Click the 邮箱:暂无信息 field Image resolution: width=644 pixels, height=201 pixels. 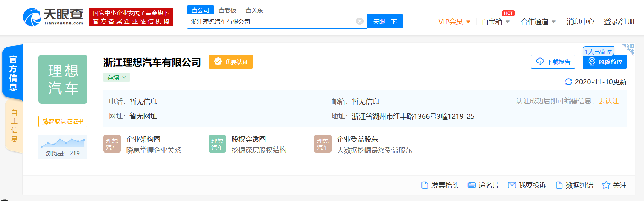coord(355,102)
